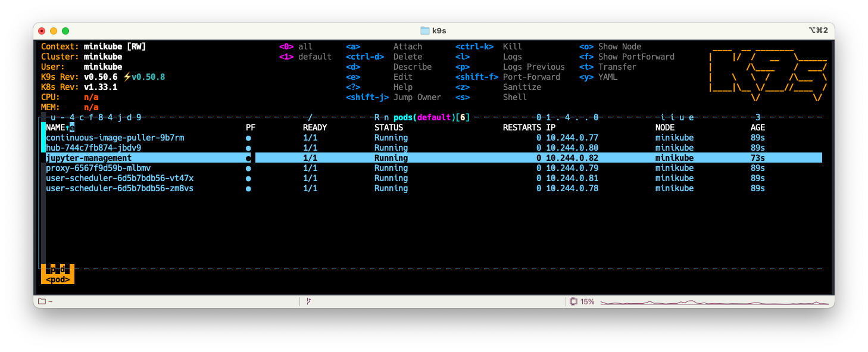Click the Describe shortcut label
The width and height of the screenshot is (868, 352).
tap(413, 67)
